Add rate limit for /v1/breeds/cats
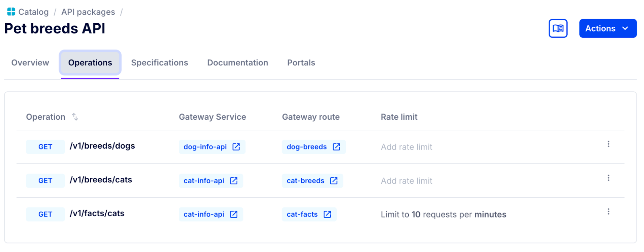 tap(406, 181)
